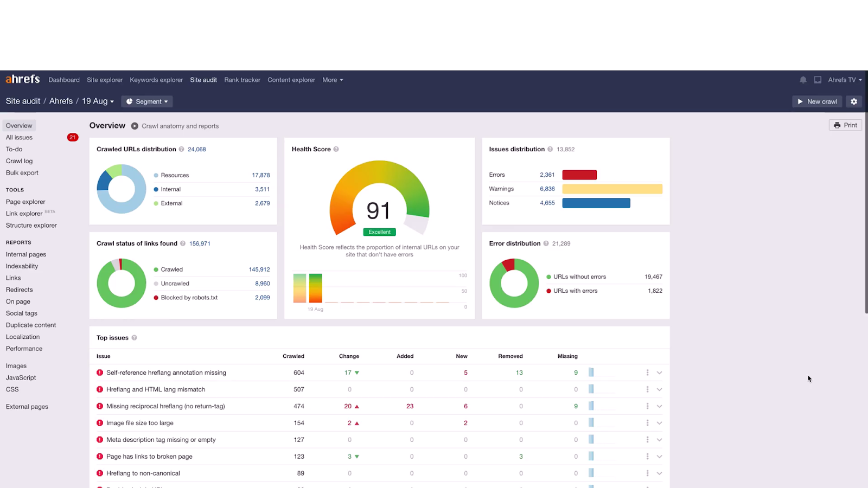Click the page vertical scrollbar

tap(866, 213)
